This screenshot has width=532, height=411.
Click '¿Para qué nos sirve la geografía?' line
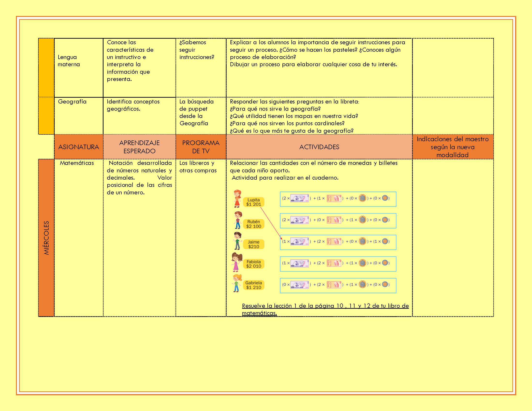(275, 109)
